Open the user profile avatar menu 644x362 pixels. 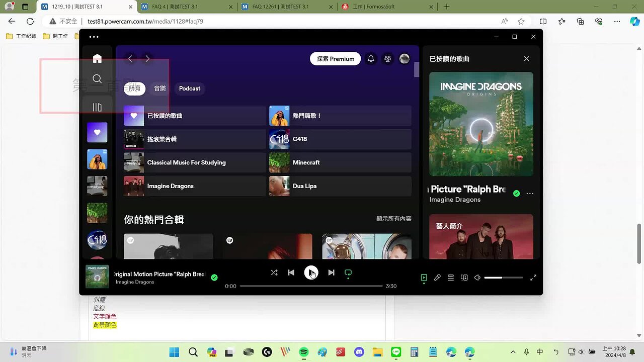(405, 59)
